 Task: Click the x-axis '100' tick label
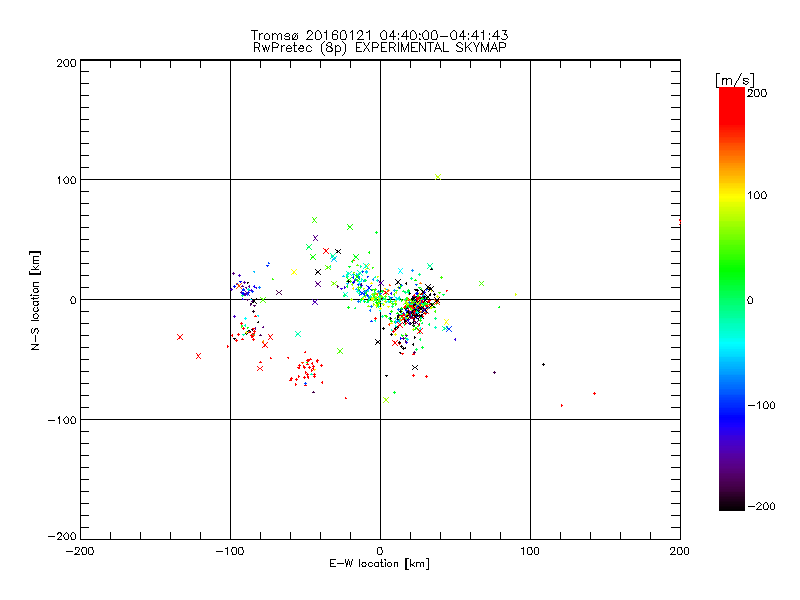530,551
